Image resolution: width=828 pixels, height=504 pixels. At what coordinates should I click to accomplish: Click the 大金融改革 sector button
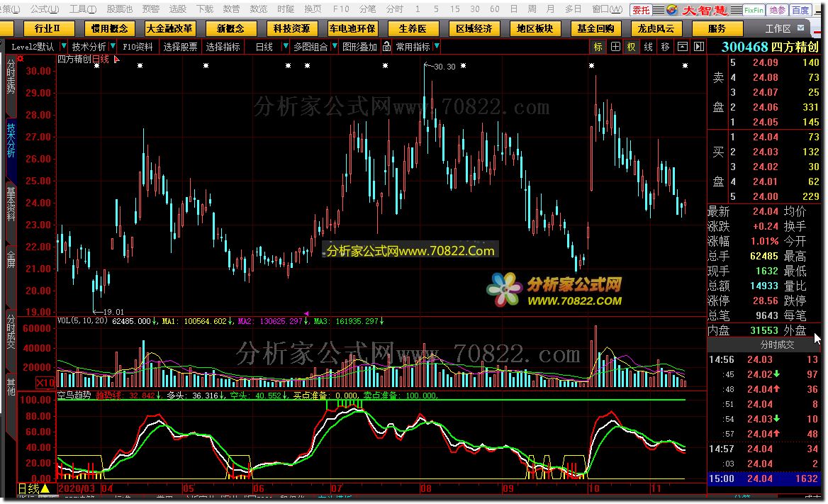pyautogui.click(x=169, y=28)
